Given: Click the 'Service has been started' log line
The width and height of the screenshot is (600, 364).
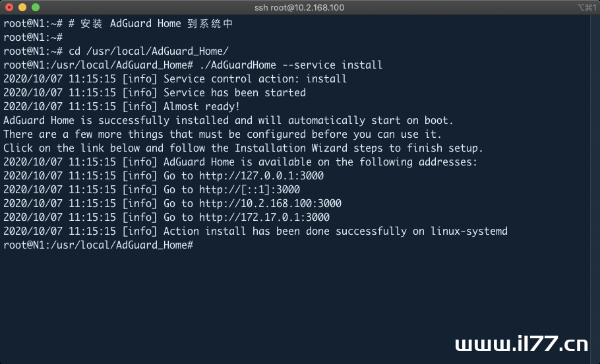Looking at the screenshot, I should [x=154, y=92].
